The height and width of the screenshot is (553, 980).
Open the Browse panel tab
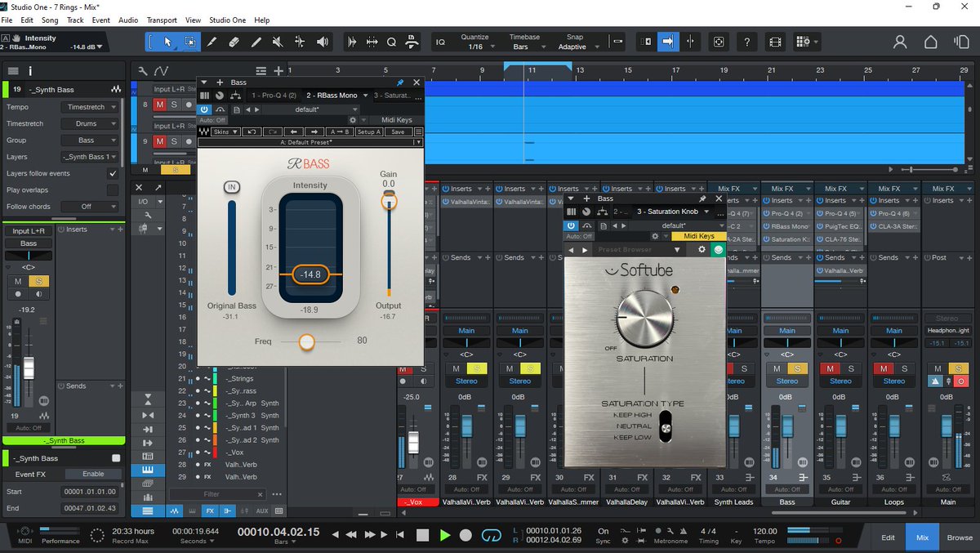point(960,537)
